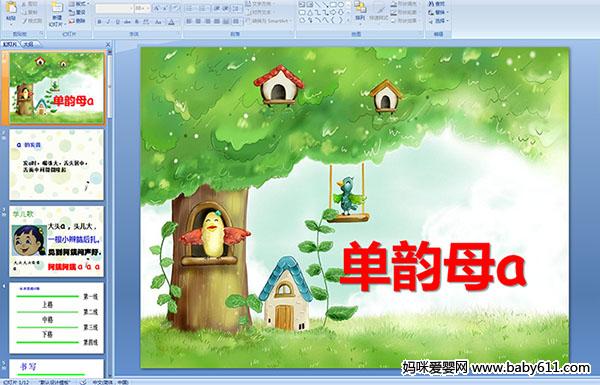Click the font color swatch
Image resolution: width=600 pixels, height=385 pixels.
pyautogui.click(x=171, y=22)
